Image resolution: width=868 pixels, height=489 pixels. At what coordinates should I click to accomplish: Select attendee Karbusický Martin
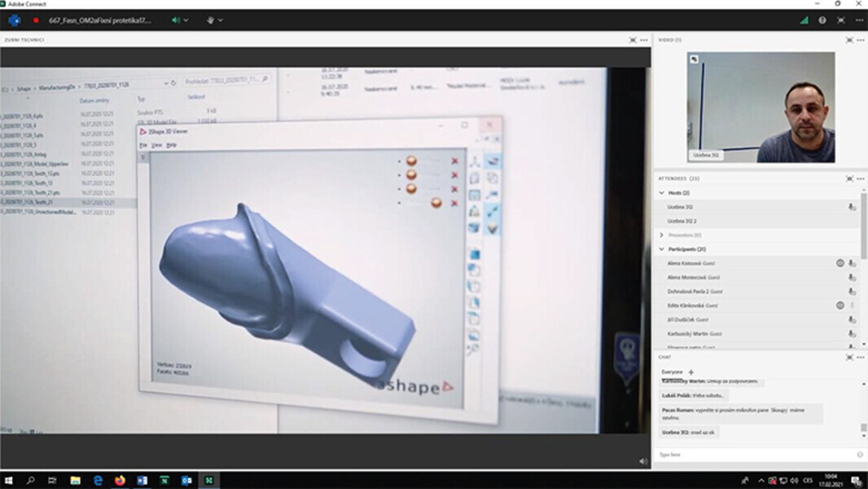coord(695,333)
